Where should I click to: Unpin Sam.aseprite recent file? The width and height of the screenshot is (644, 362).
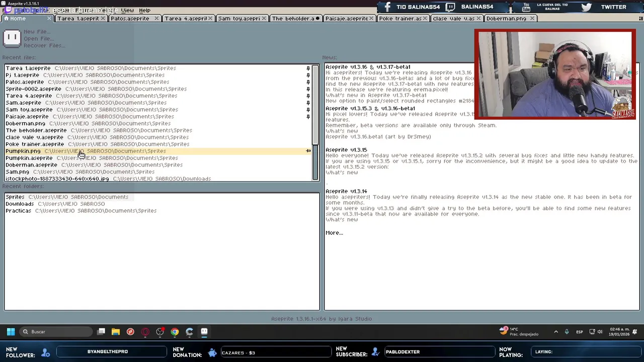coord(308,103)
